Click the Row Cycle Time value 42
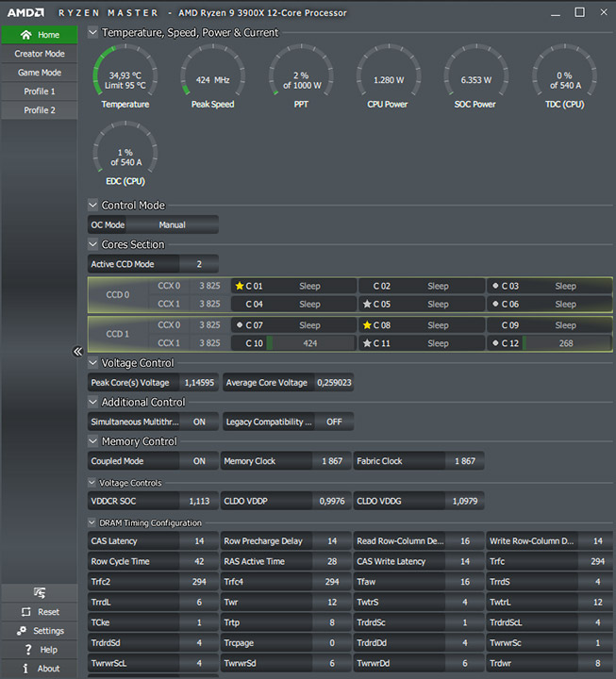 (x=199, y=561)
